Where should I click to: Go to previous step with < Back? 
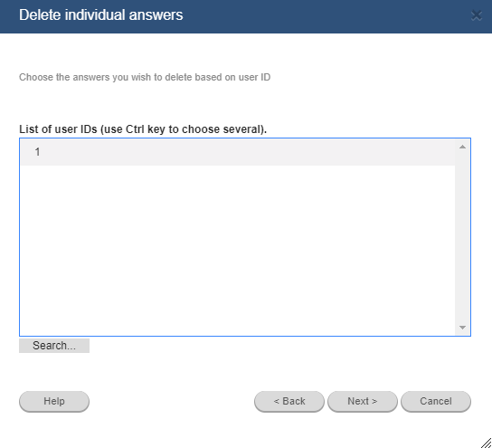(289, 401)
